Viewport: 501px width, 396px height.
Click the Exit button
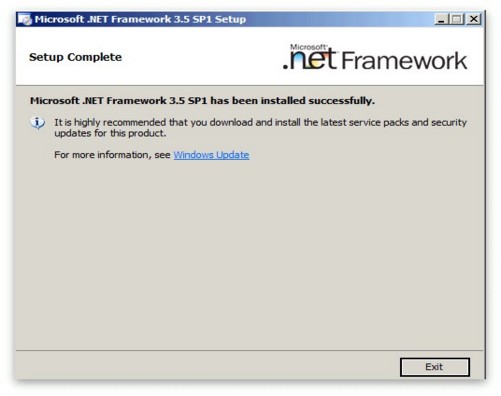point(435,367)
